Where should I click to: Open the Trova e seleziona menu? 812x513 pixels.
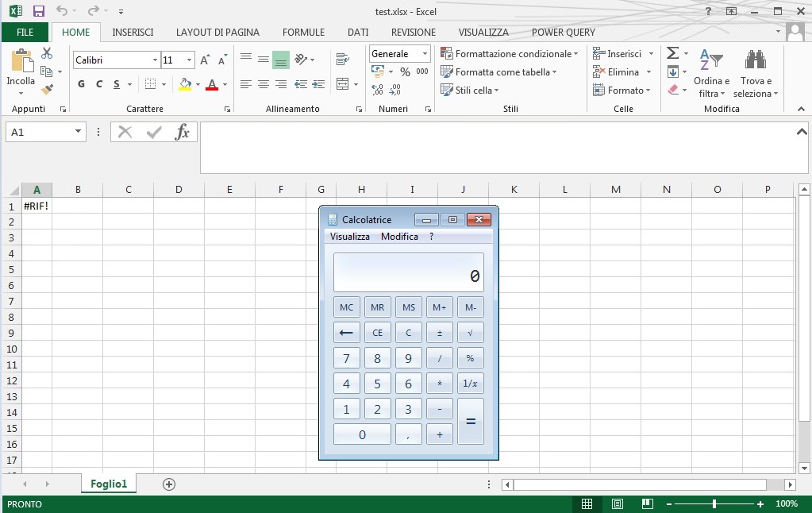coord(756,74)
